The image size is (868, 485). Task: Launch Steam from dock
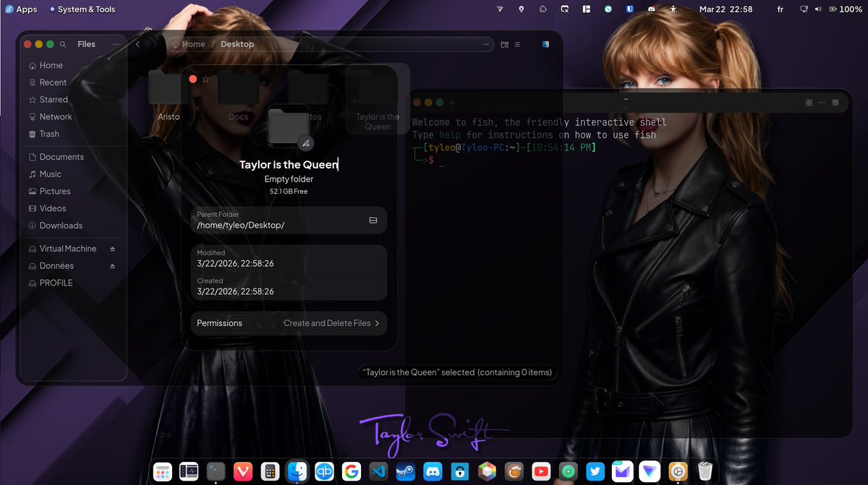[405, 471]
